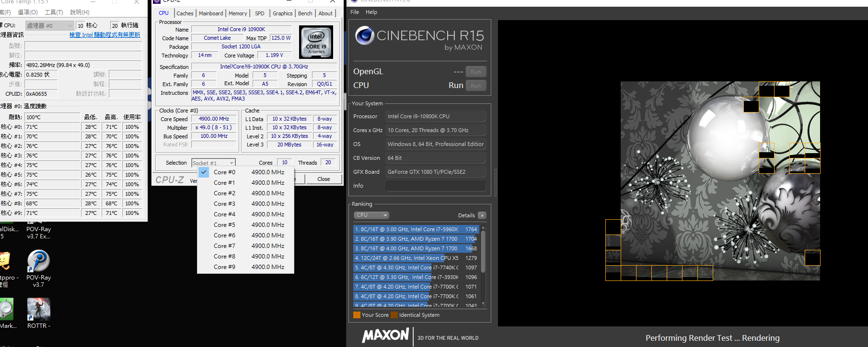Open the Cinebench ranking CPU dropdown
The width and height of the screenshot is (868, 347).
pos(371,215)
